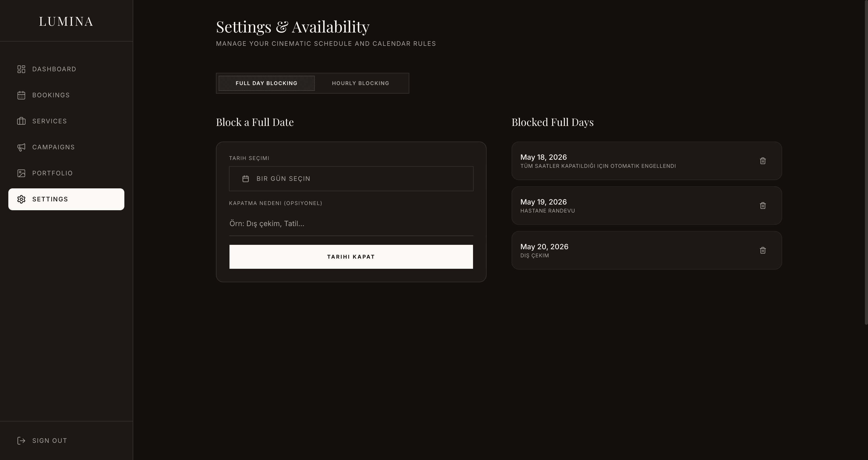Click the Dashboard grid icon in sidebar

pos(21,69)
